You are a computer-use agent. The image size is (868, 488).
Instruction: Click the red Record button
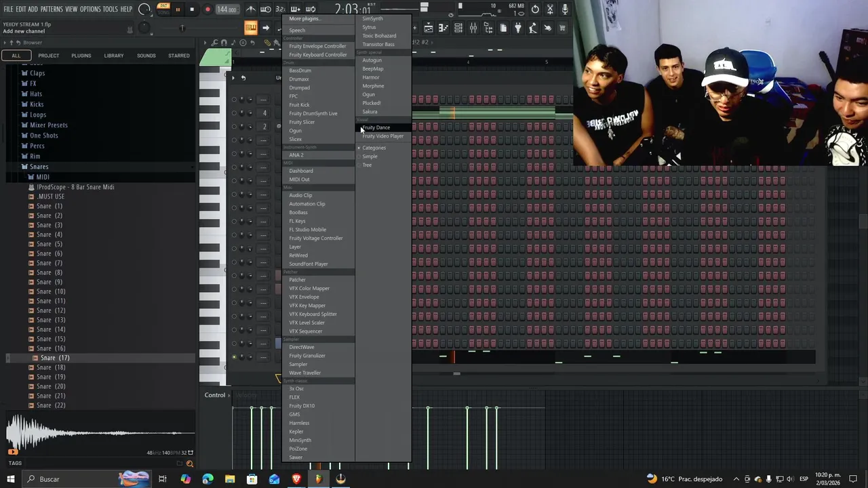point(208,9)
